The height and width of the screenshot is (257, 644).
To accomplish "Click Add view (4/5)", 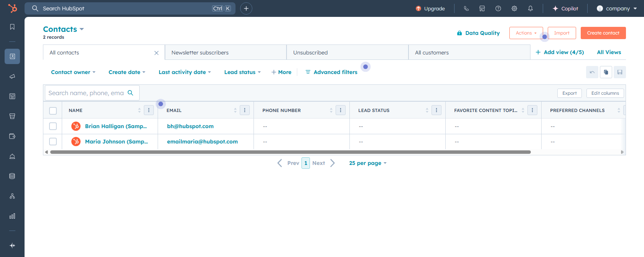I will click(560, 52).
